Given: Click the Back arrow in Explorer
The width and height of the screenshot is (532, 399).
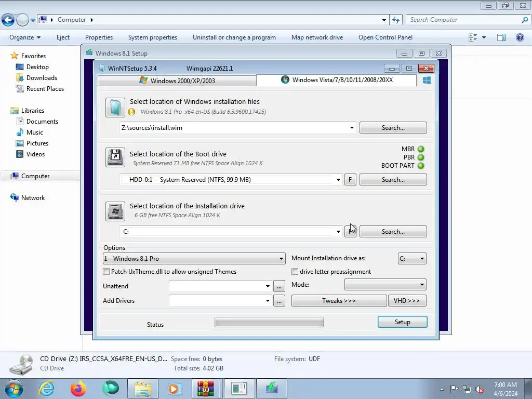Looking at the screenshot, I should tap(8, 20).
